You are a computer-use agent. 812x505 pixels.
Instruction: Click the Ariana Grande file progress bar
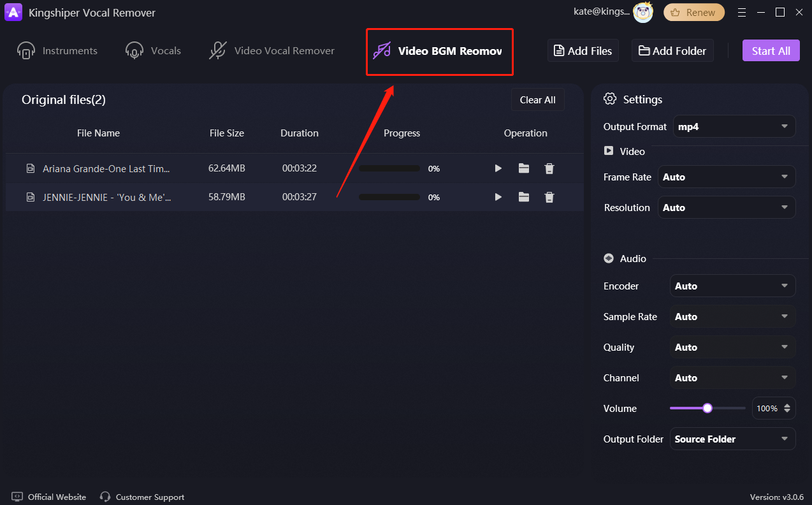click(x=389, y=169)
